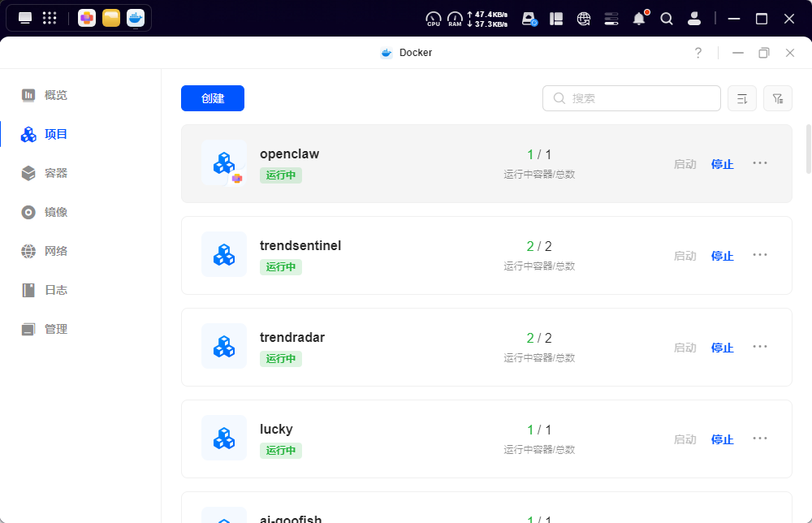
Task: Open the 网络 sidebar section
Action: tap(55, 251)
